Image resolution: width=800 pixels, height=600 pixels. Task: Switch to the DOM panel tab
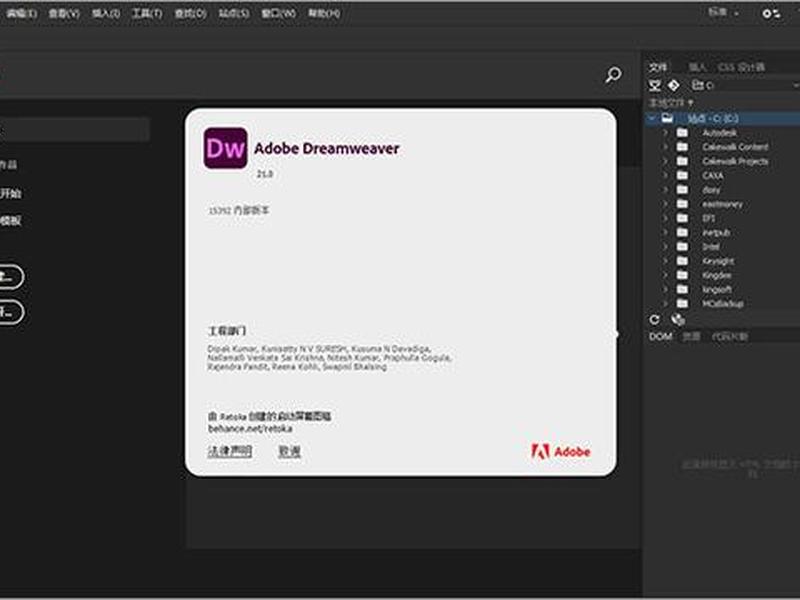(x=661, y=336)
